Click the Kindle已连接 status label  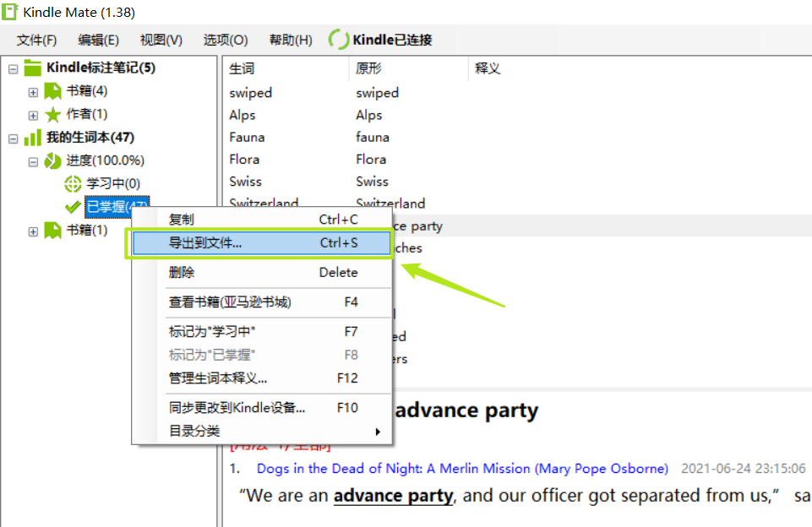tap(393, 40)
